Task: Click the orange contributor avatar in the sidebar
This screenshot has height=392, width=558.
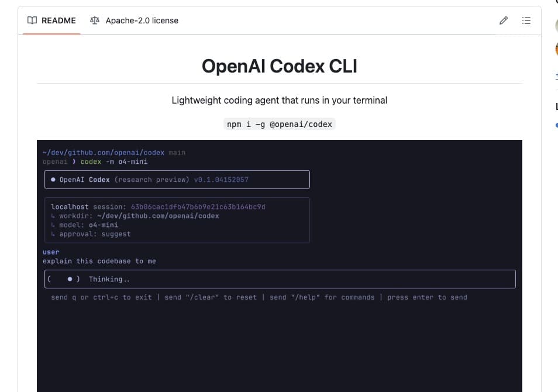Action: coord(554,50)
